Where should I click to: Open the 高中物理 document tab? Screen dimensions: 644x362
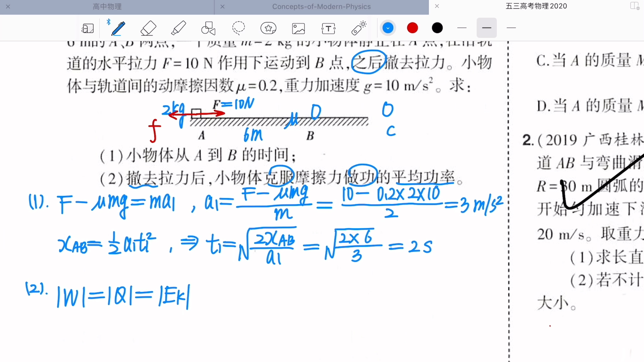coord(107,7)
